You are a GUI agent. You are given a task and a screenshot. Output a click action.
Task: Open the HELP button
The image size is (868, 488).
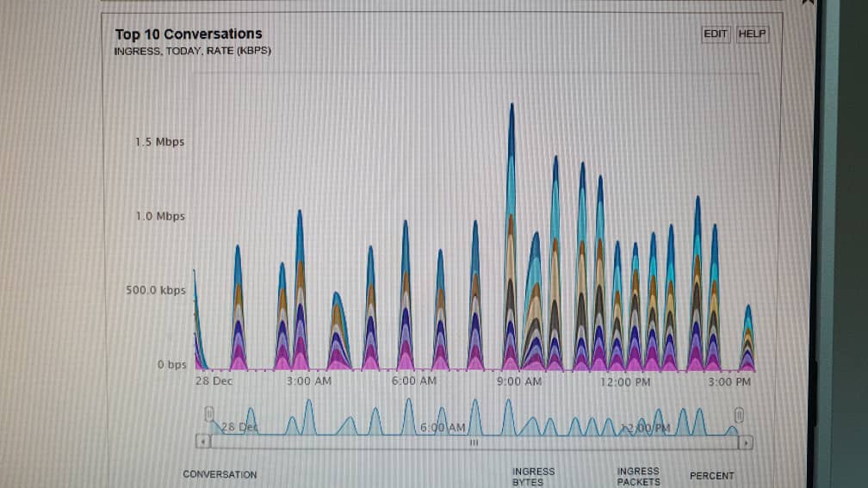tap(752, 34)
